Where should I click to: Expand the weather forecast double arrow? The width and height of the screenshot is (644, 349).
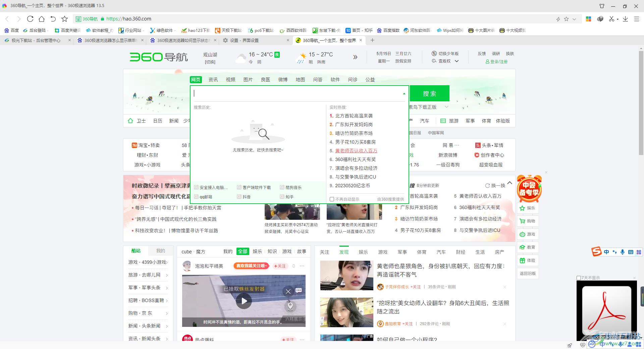click(x=355, y=57)
